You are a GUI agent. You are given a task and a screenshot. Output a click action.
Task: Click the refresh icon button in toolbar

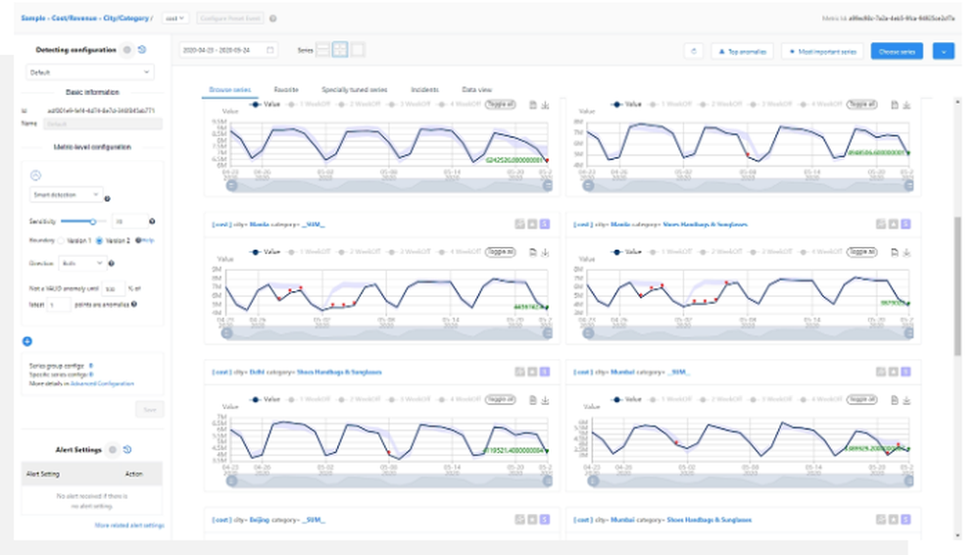click(x=693, y=51)
